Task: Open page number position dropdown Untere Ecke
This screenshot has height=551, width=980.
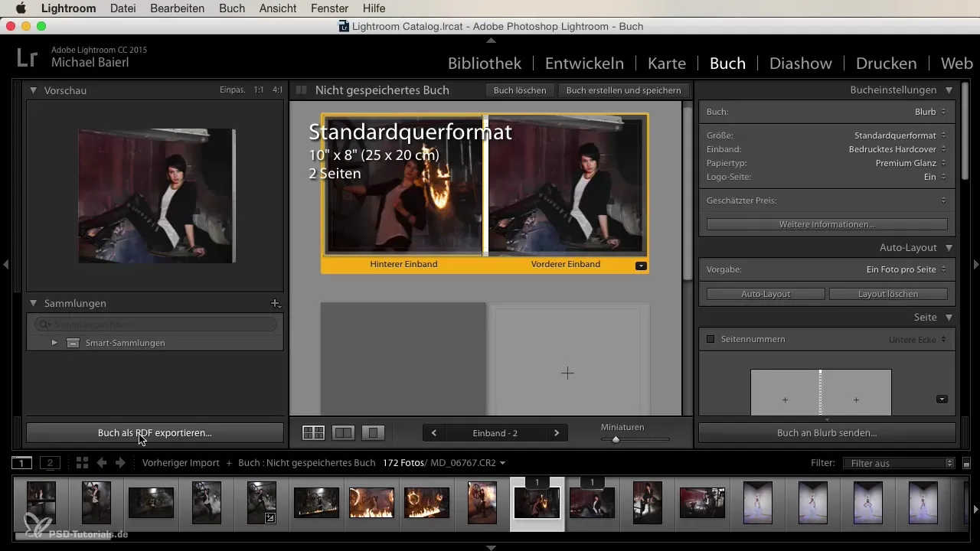Action: coord(917,339)
